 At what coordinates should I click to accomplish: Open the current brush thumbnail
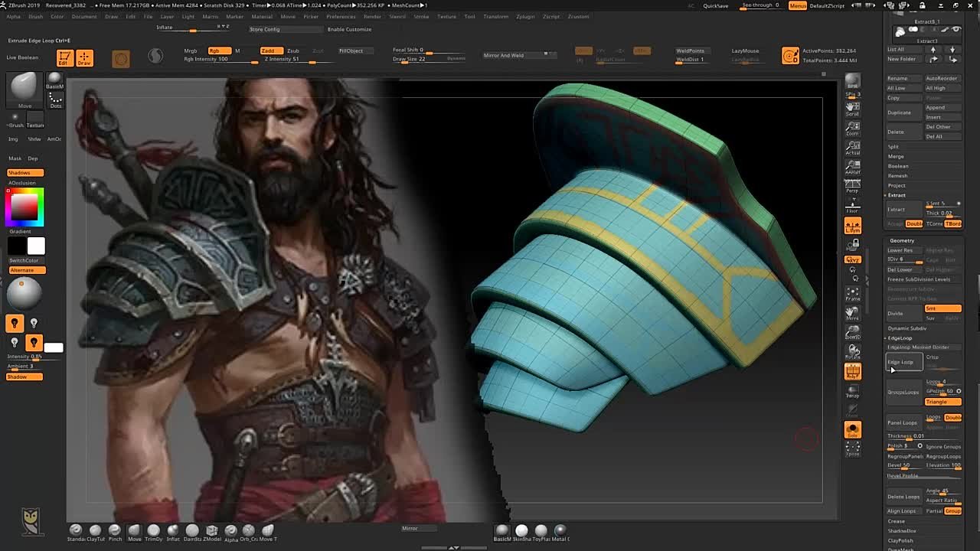click(24, 89)
